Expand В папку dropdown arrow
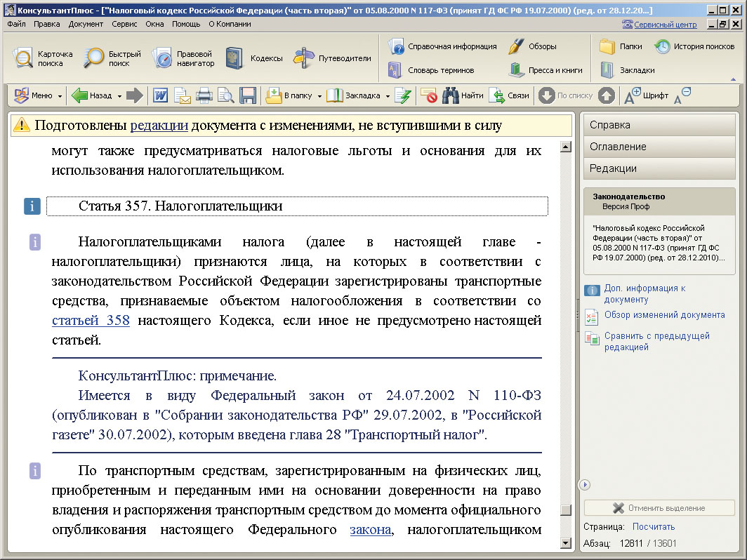 (x=319, y=96)
